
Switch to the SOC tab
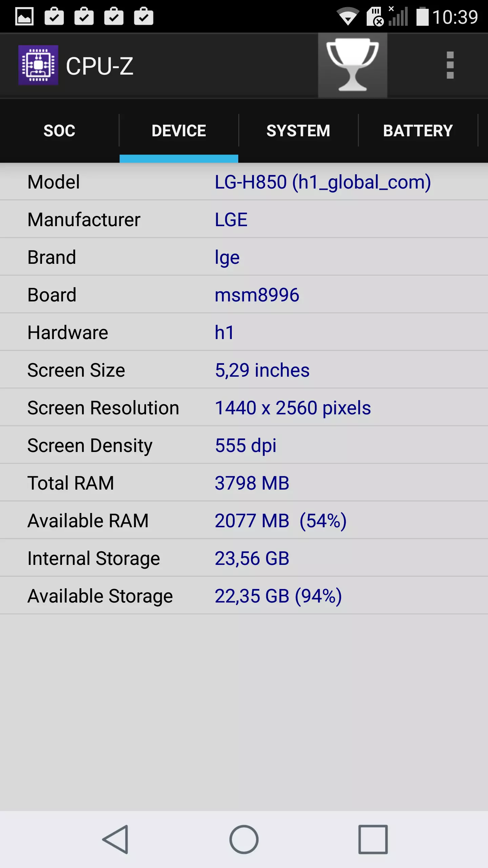coord(59,131)
